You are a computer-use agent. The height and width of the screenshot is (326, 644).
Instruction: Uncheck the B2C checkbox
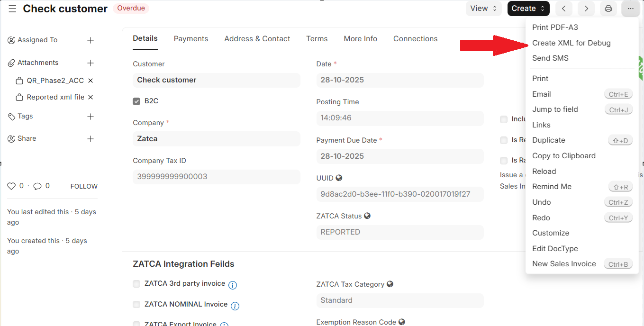pos(136,101)
